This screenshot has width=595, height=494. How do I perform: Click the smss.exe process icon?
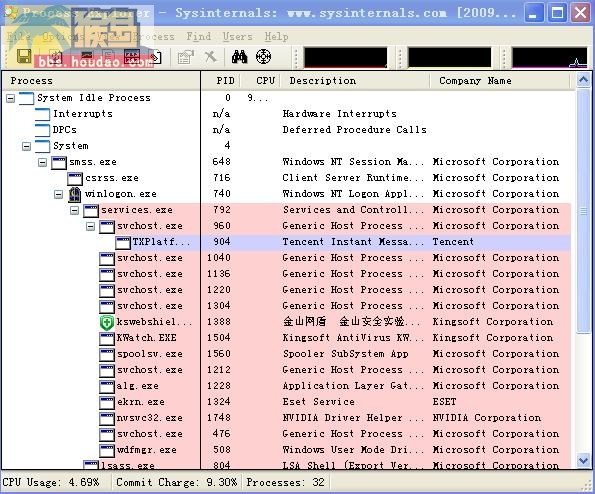[x=58, y=162]
